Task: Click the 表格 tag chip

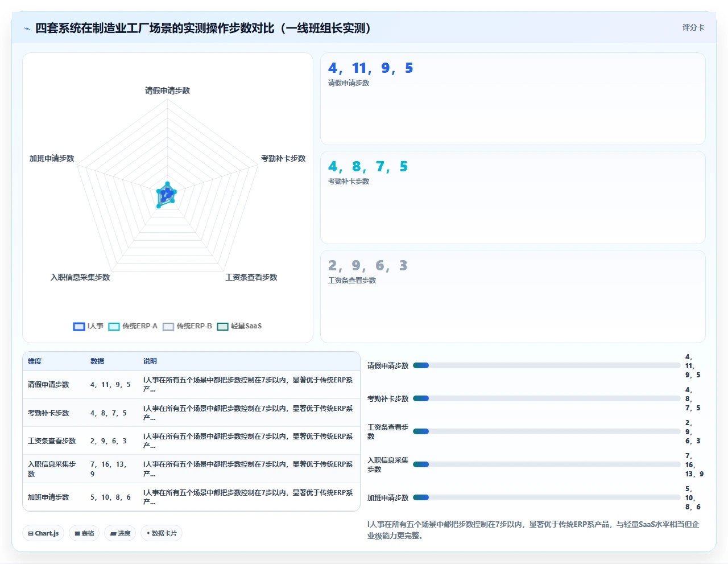Action: [84, 533]
